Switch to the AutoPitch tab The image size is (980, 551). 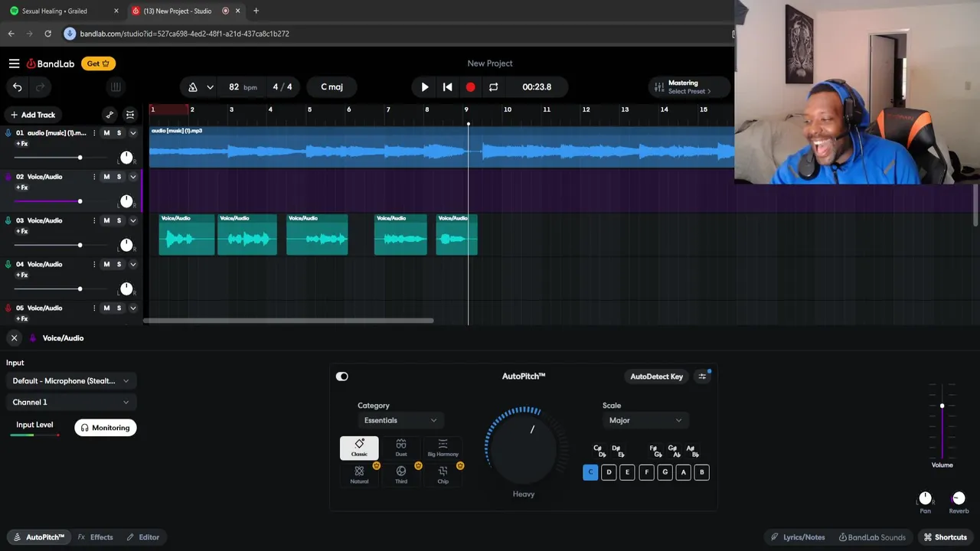click(x=39, y=537)
